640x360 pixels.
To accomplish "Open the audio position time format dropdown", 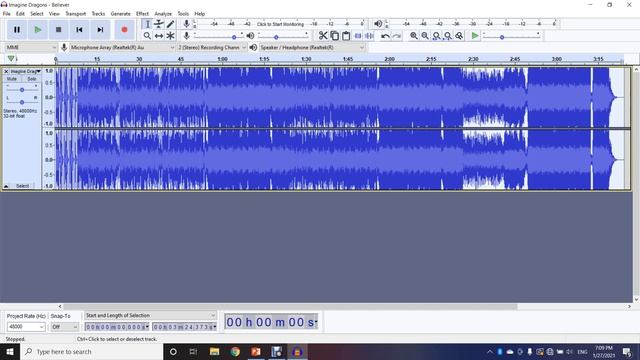I will point(316,322).
